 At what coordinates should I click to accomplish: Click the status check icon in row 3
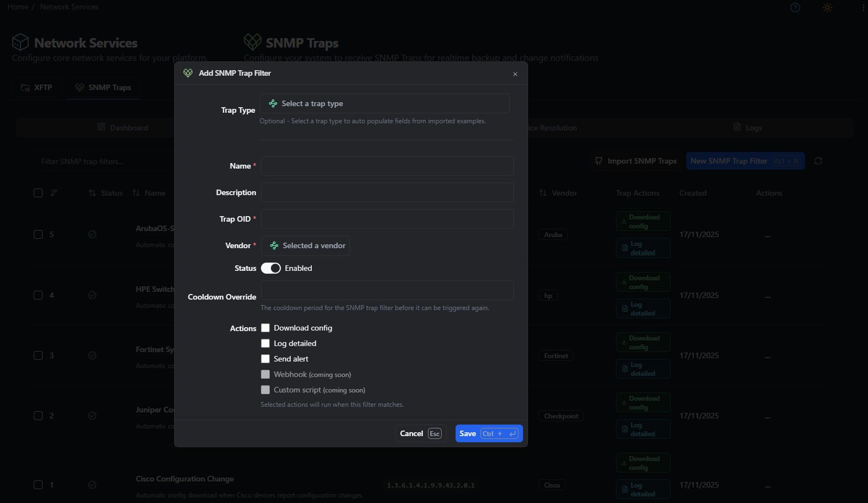(x=92, y=355)
